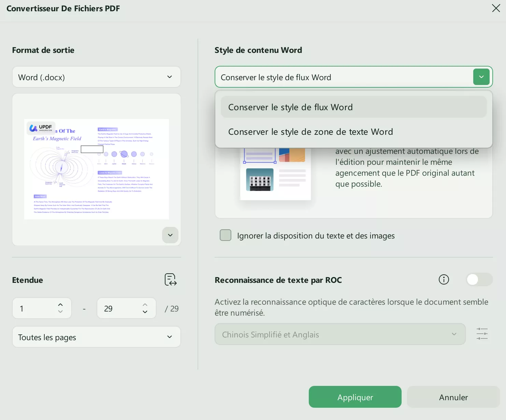Enable Reconnaissance de texte par ROC
The width and height of the screenshot is (506, 420).
click(x=479, y=279)
